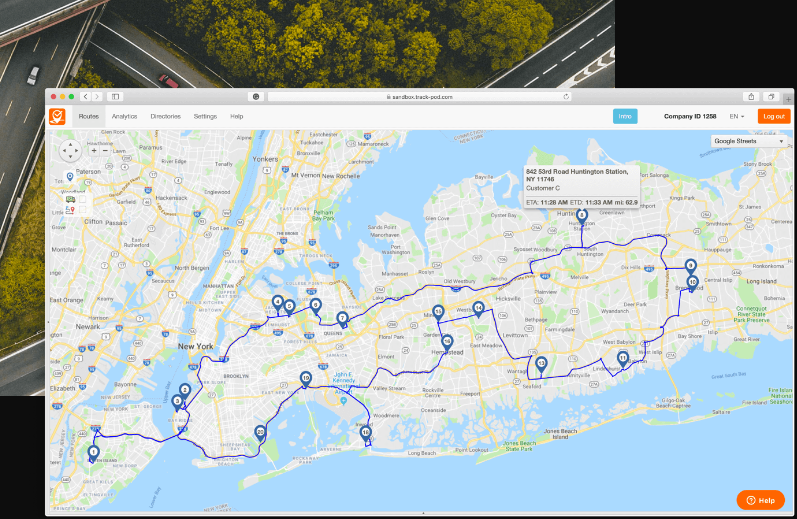Zoom in the map with plus button
This screenshot has width=797, height=519.
(x=94, y=150)
